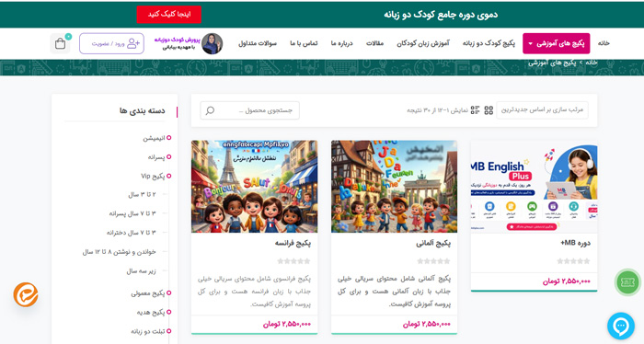Click French package description text
Screen dimensions: 644x344
pyautogui.click(x=254, y=292)
